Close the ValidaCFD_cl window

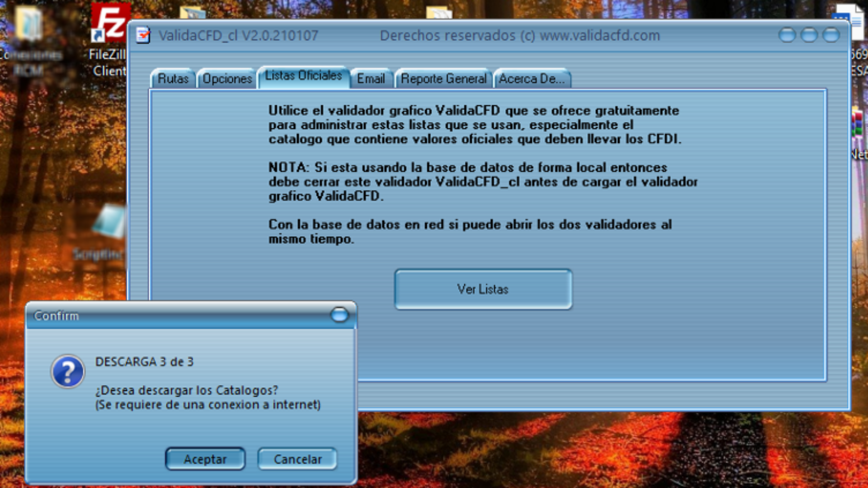(831, 35)
